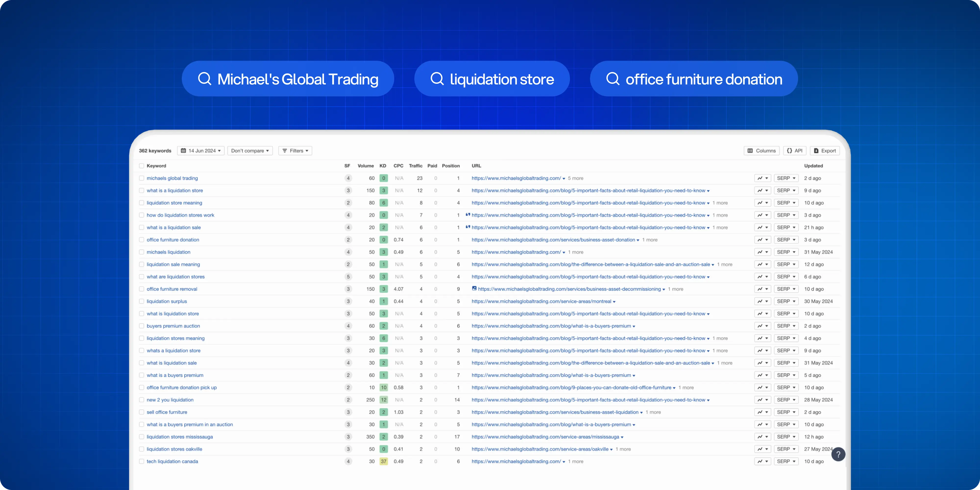Screen dimensions: 980x490
Task: Click trend chart icon for michaels global trading
Action: point(760,178)
